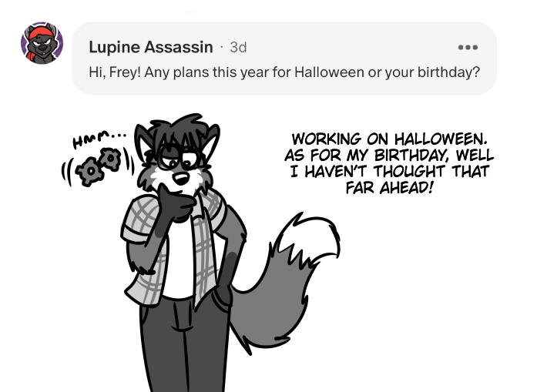Visit the Lupine Assassin username link

[151, 47]
